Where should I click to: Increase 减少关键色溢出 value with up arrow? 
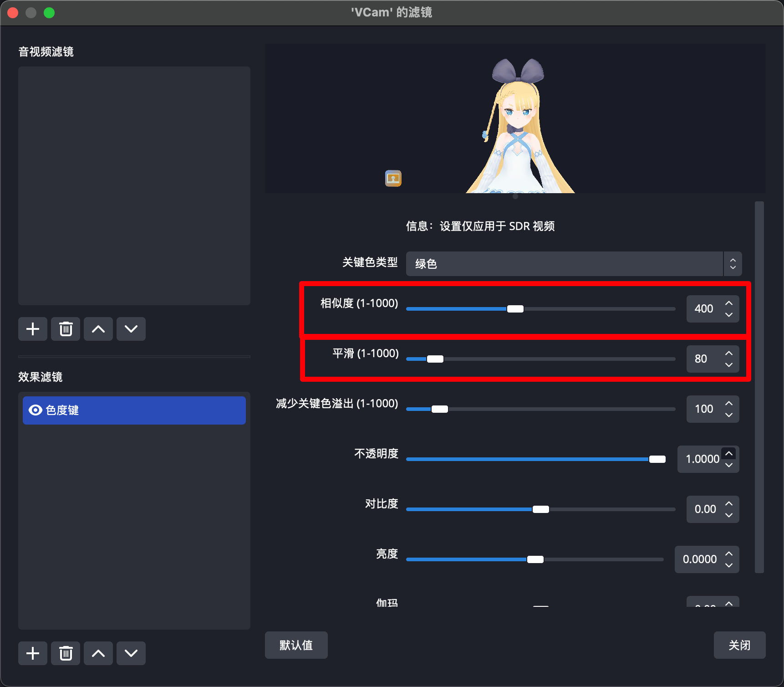(x=729, y=404)
